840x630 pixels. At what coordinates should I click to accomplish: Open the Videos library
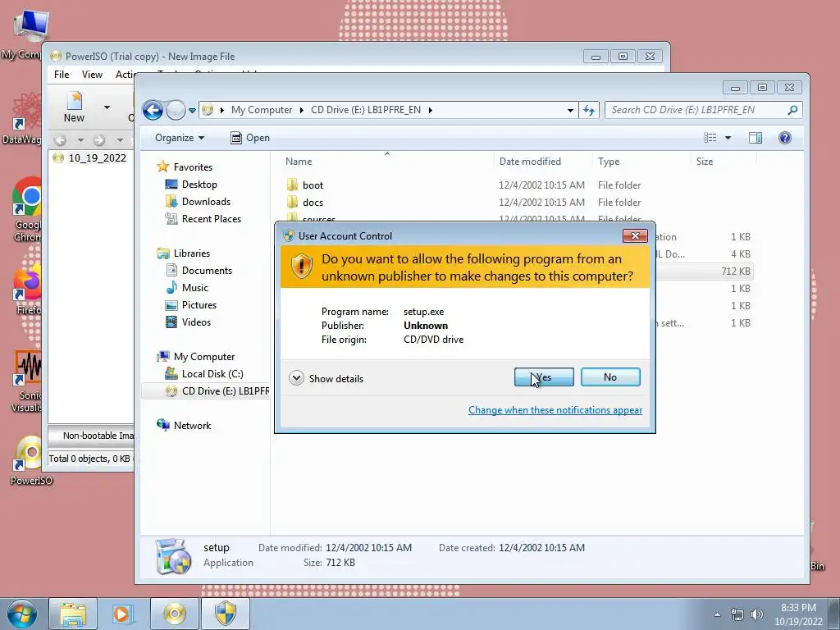[188, 322]
